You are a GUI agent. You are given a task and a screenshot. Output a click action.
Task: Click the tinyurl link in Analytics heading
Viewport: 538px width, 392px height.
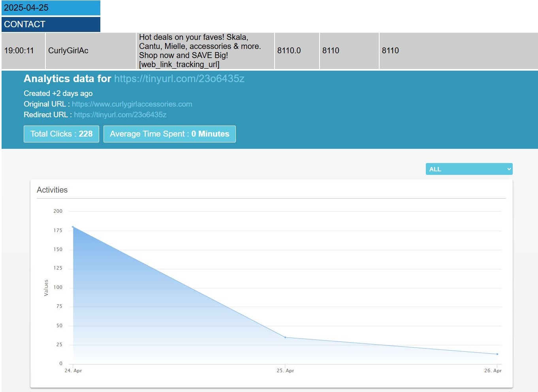(179, 79)
